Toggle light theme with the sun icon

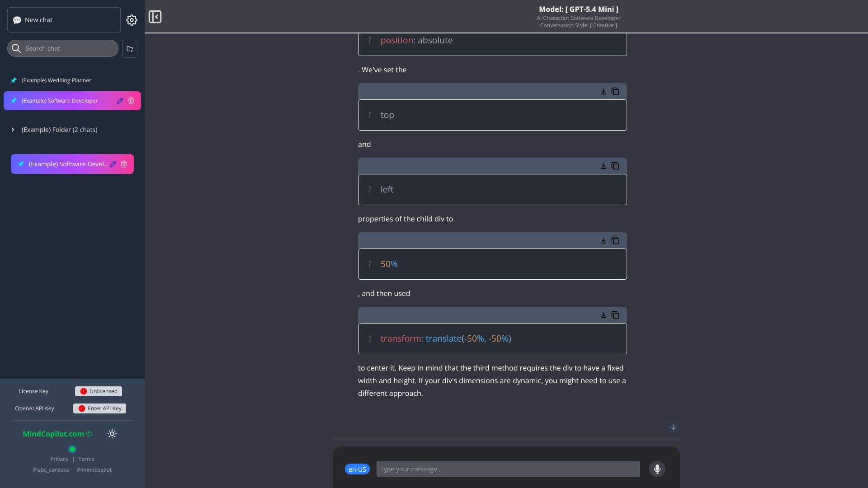[x=112, y=434]
